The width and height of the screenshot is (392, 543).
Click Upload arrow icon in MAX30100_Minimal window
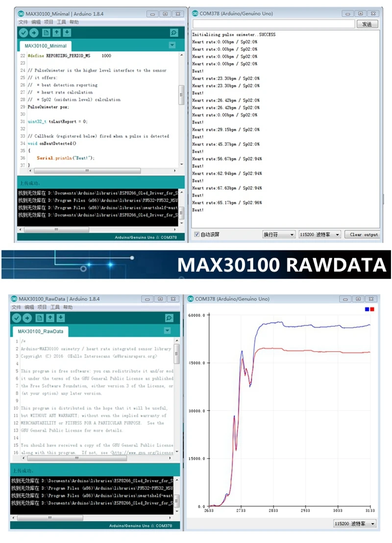point(34,33)
